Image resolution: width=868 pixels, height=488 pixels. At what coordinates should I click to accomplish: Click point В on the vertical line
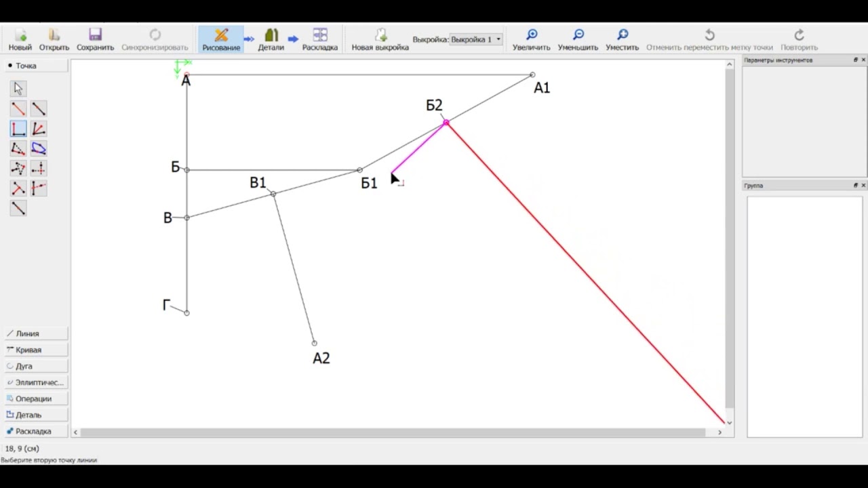(x=186, y=218)
